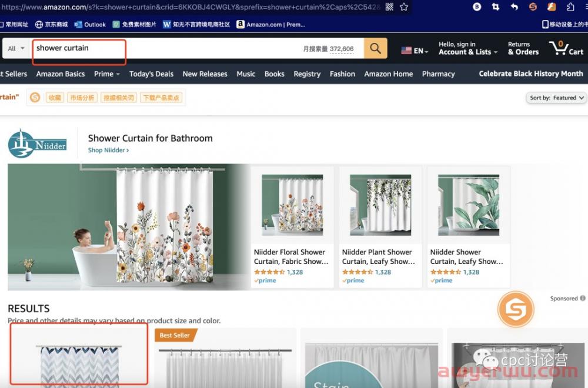The image size is (588, 388).
Task: Open the Amazon.com Prem... bookmark
Action: point(270,24)
